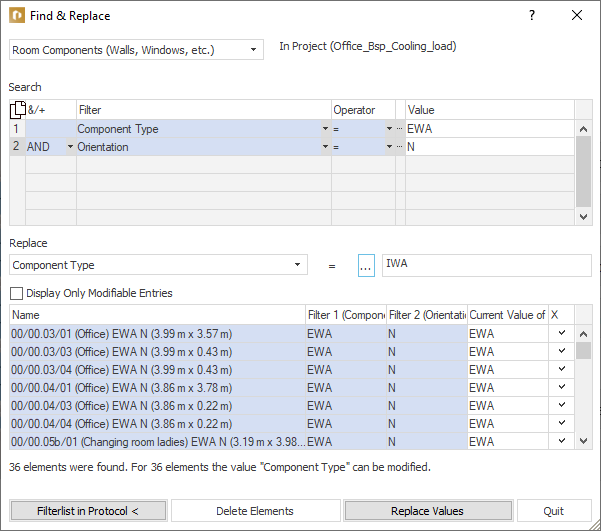Click the N value cell in search row 2
The width and height of the screenshot is (601, 531).
click(490, 147)
